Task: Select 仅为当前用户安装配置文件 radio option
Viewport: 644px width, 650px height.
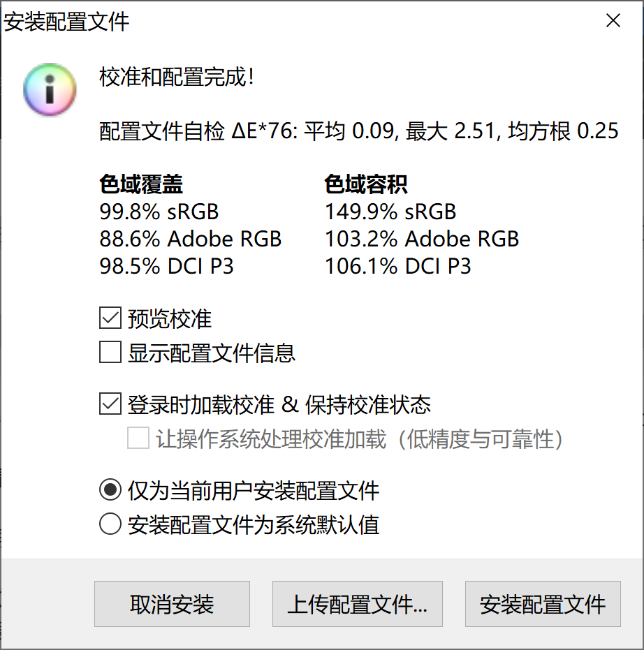Action: click(110, 490)
